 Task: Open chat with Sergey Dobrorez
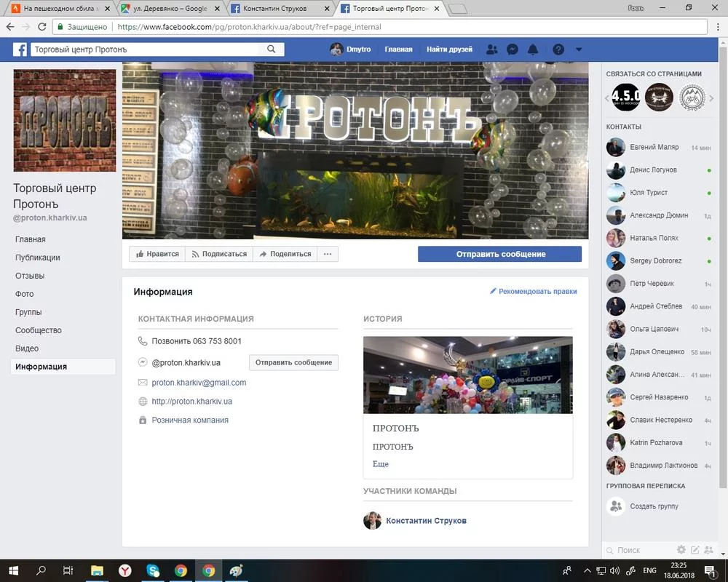659,261
